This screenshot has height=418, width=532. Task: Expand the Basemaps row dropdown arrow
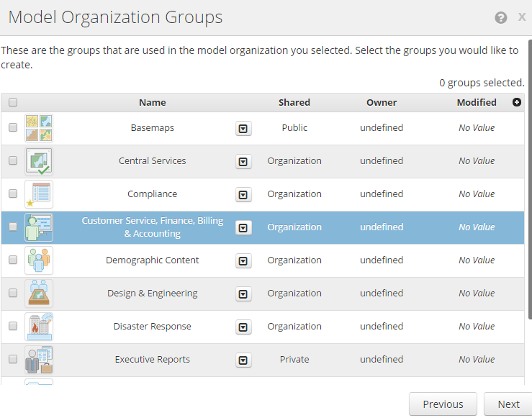point(243,129)
